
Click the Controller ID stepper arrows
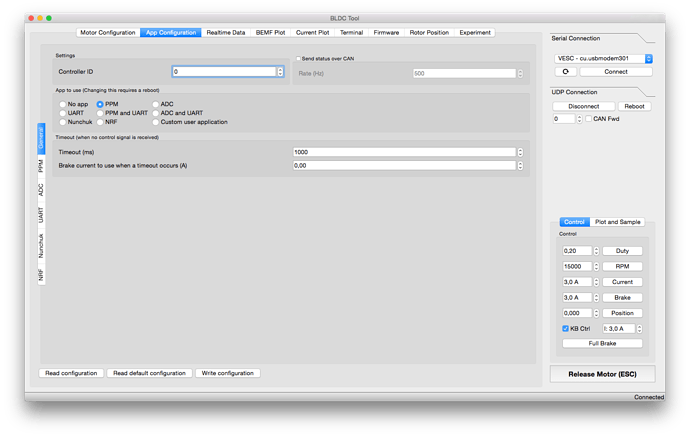tap(280, 72)
